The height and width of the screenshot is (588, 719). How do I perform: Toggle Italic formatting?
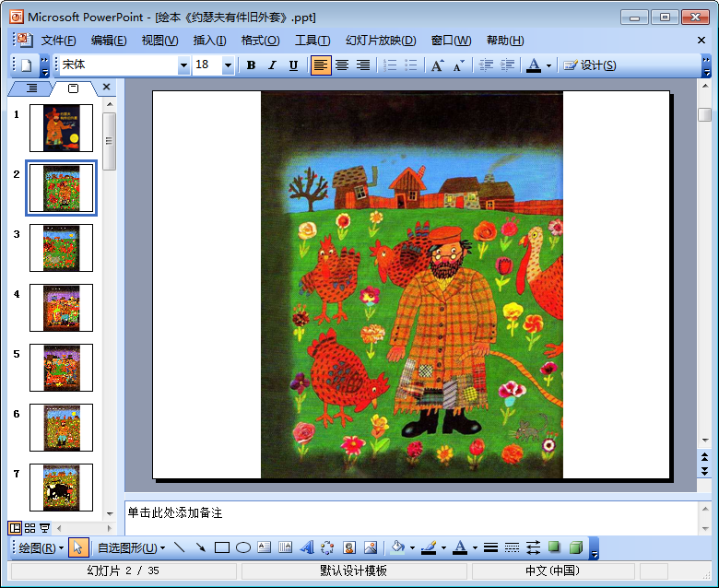coord(272,65)
